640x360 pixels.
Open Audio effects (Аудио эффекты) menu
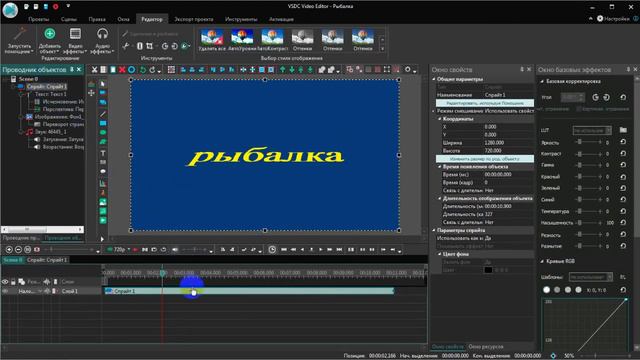pyautogui.click(x=102, y=40)
